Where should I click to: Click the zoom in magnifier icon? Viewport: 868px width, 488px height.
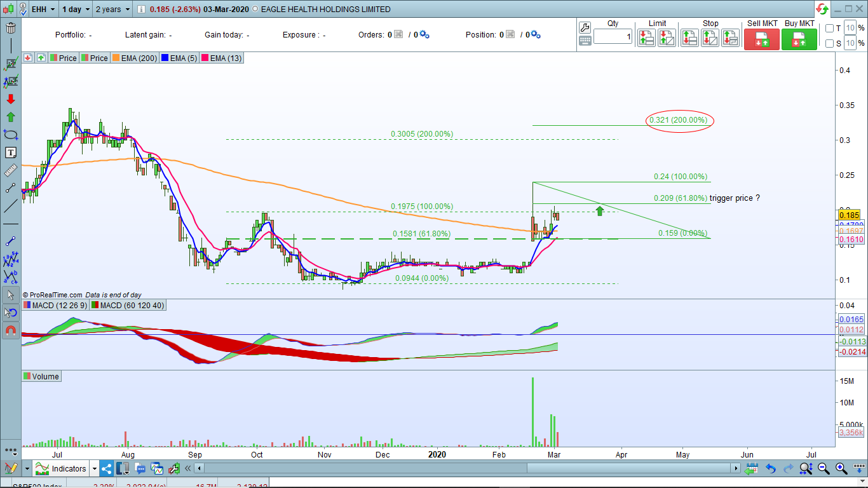coord(841,469)
